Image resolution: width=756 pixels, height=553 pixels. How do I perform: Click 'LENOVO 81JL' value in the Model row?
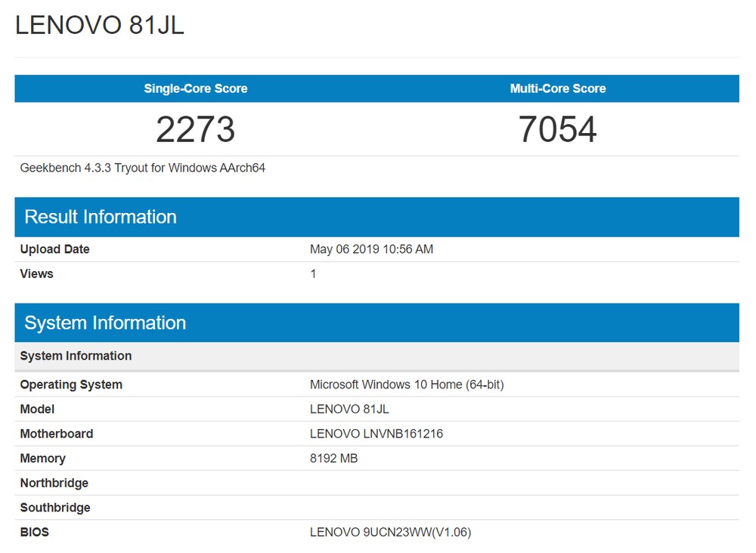point(349,409)
